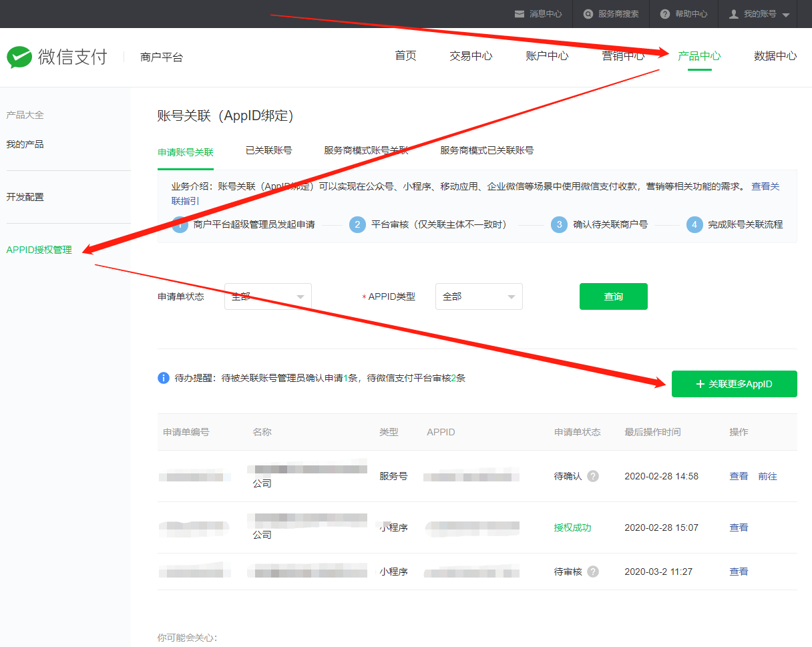Switch to 服务商模式账号关联 tab
The height and width of the screenshot is (647, 812).
tap(366, 150)
